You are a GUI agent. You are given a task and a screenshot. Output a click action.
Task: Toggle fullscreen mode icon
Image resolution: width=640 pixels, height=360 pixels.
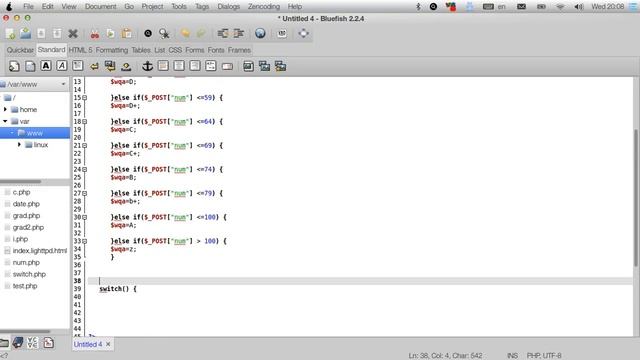303,33
